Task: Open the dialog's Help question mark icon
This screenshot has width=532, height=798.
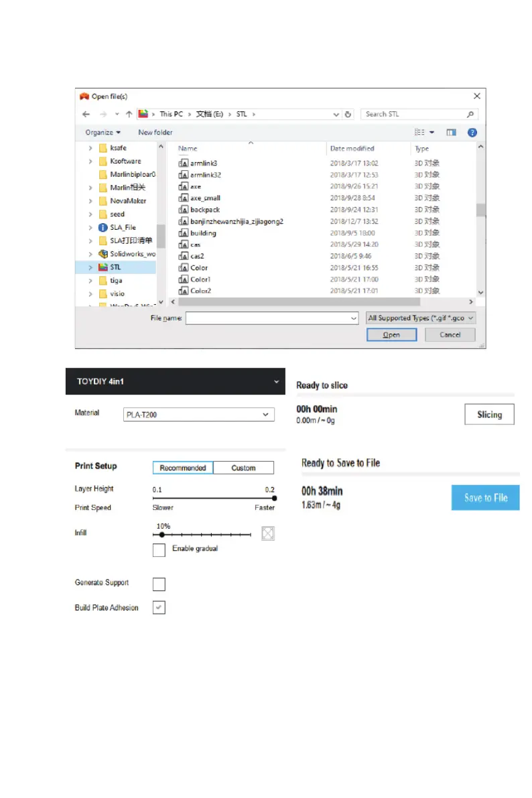Action: [x=472, y=132]
